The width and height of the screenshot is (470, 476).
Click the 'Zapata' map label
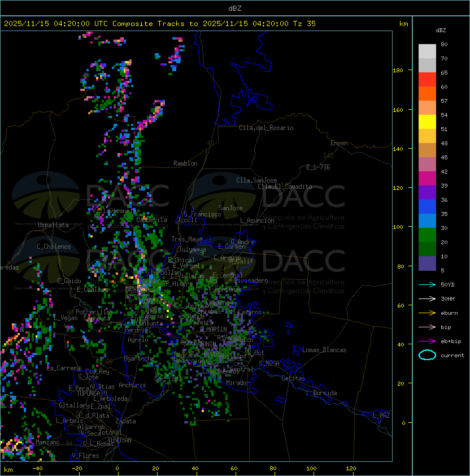[125, 421]
